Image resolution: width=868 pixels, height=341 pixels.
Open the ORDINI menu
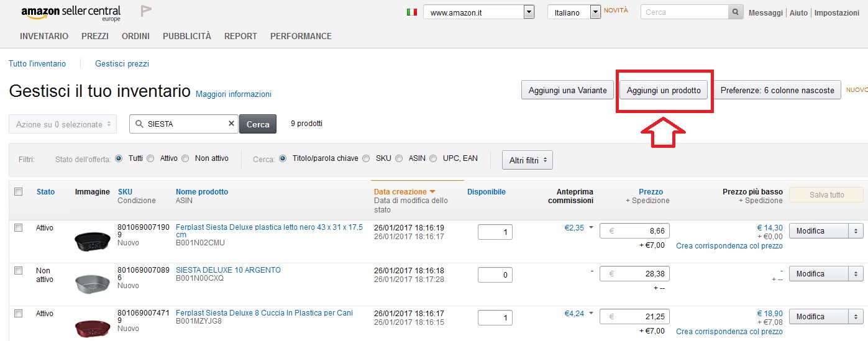[x=135, y=36]
